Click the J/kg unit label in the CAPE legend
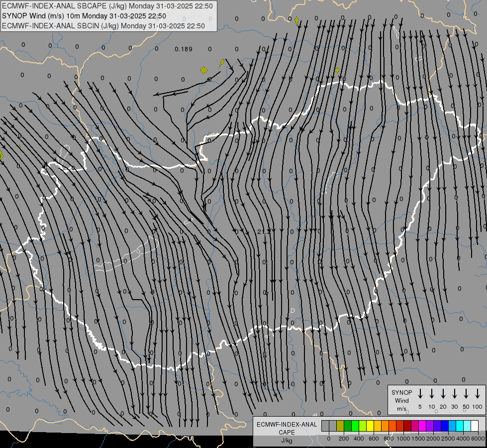The width and height of the screenshot is (487, 448). (x=287, y=441)
